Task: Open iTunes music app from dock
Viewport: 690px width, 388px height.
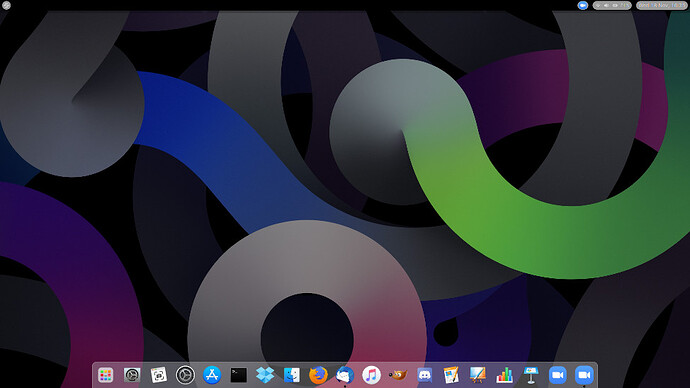Action: 371,375
